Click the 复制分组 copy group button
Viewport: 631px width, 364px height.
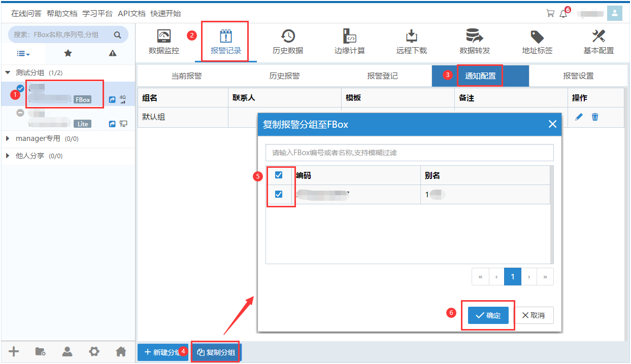click(216, 352)
